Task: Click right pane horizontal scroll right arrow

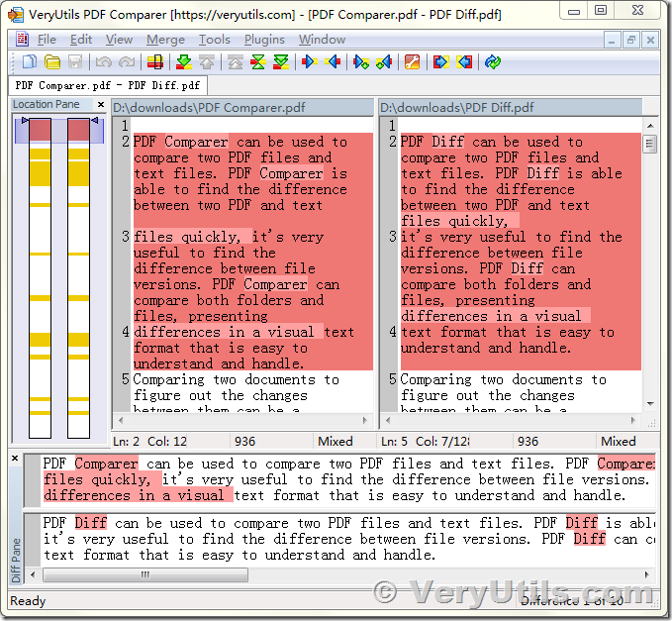Action: 633,420
